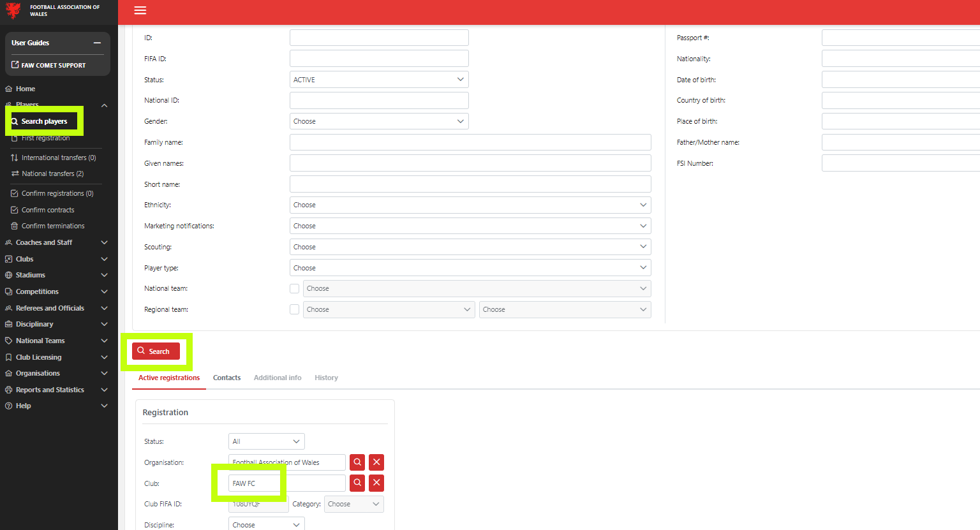
Task: Tick the Regional team checkbox
Action: pos(294,309)
